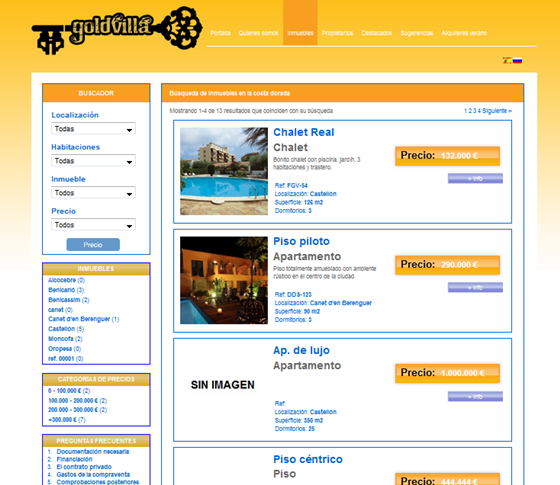Viewport: 560px width, 485px height.
Task: Expand the Precio range dropdown
Action: [93, 225]
